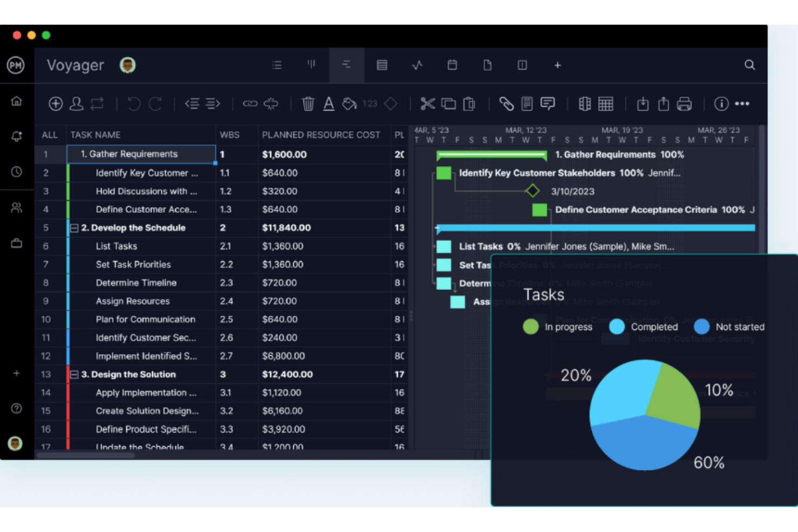Attach a file with the paperclip icon
This screenshot has width=798, height=532.
[x=506, y=103]
